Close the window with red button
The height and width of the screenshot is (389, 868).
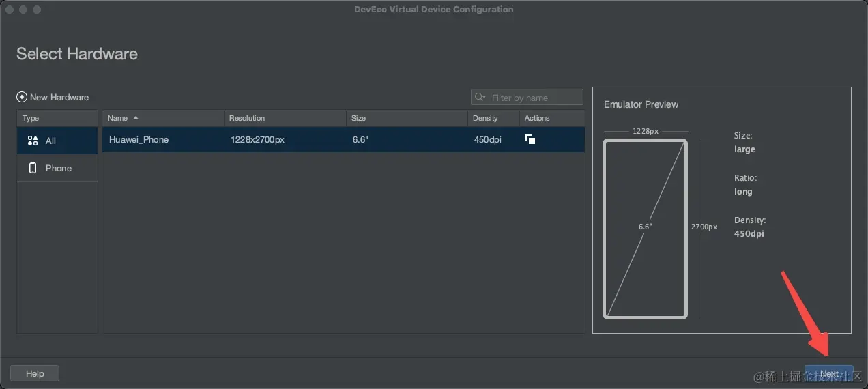(9, 10)
